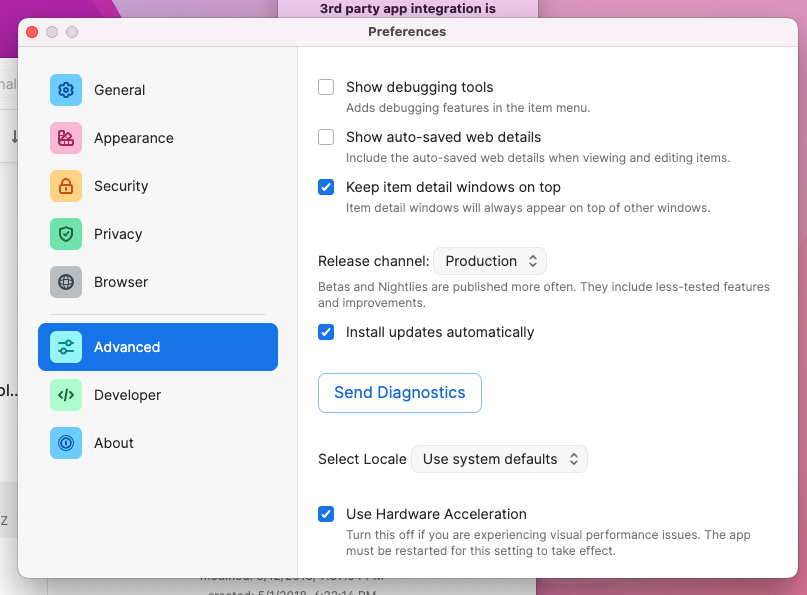Open the Release channel Production dropdown
Viewport: 807px width, 595px height.
(490, 261)
